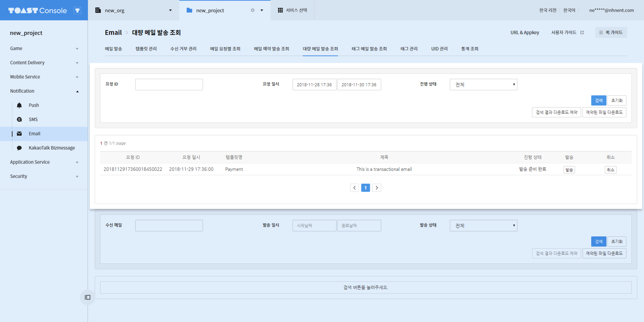Click the lower blue 검색 button
The image size is (644, 322).
[x=599, y=242]
